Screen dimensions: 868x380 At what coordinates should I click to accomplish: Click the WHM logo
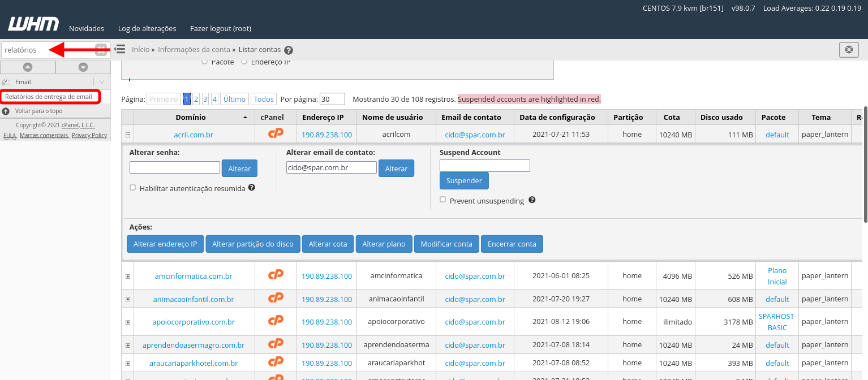tap(33, 24)
